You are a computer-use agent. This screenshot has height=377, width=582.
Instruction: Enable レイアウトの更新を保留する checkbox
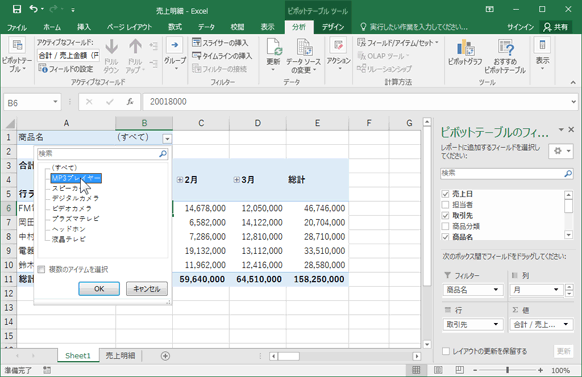(446, 351)
